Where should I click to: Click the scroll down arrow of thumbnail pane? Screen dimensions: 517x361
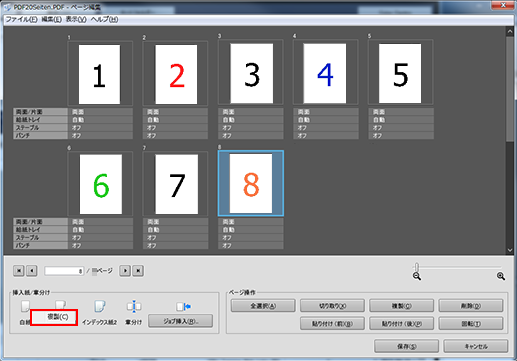click(x=510, y=250)
